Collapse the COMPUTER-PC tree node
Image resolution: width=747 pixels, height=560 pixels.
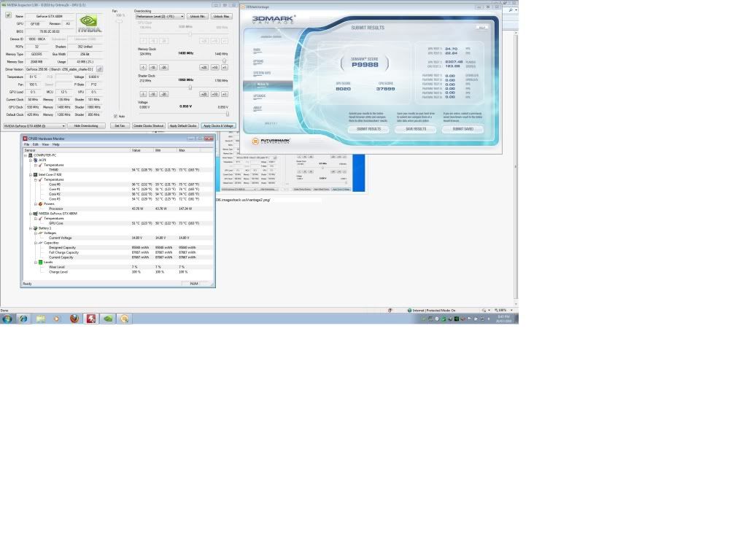coord(26,155)
